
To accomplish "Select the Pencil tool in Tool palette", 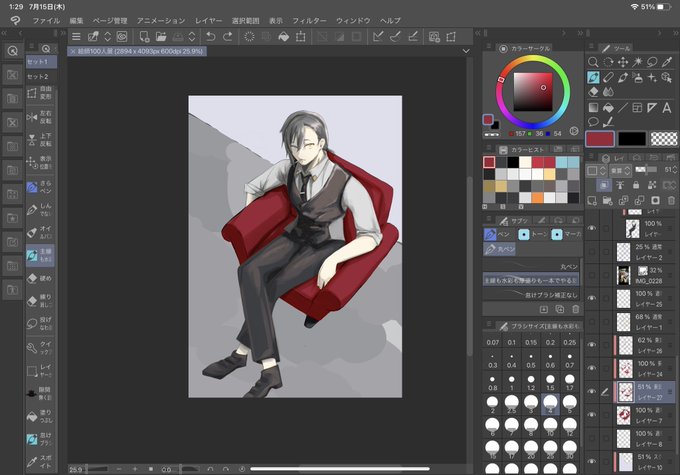I will click(x=608, y=78).
